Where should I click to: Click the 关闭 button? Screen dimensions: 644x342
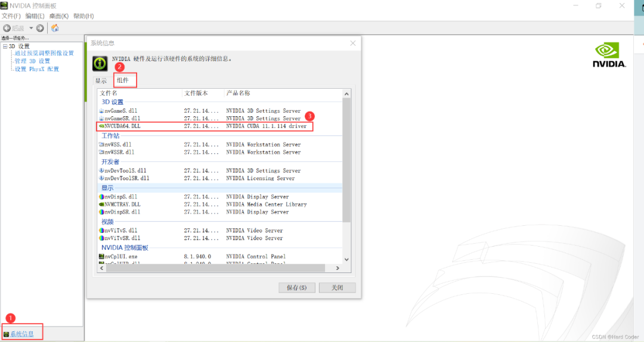coord(337,287)
